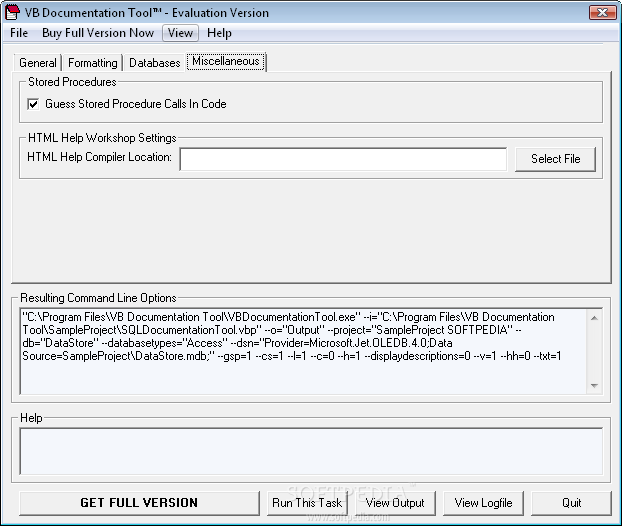Open the View menu
622x526 pixels.
pos(180,33)
